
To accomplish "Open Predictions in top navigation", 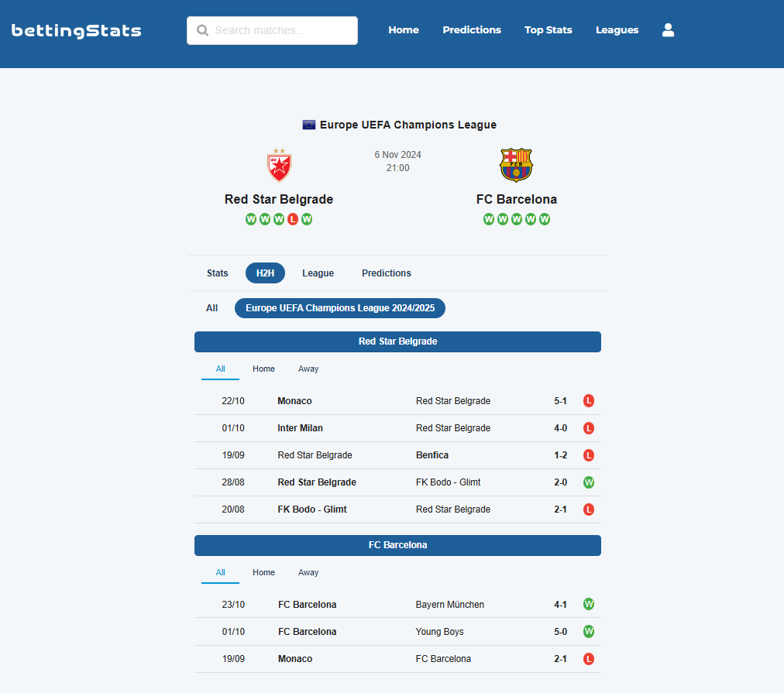I will [x=472, y=30].
